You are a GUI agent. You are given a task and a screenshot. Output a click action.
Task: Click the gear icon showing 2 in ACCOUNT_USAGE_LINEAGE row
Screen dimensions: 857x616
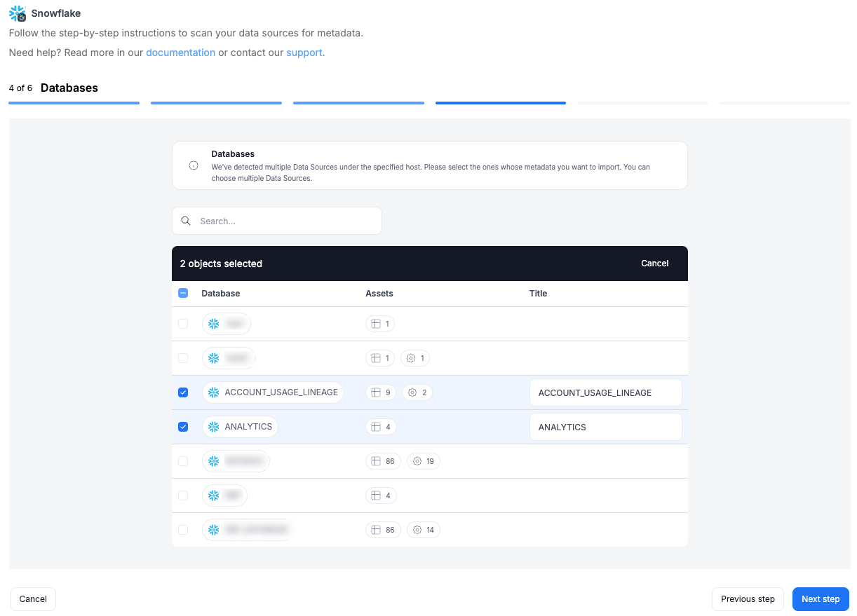pyautogui.click(x=412, y=392)
